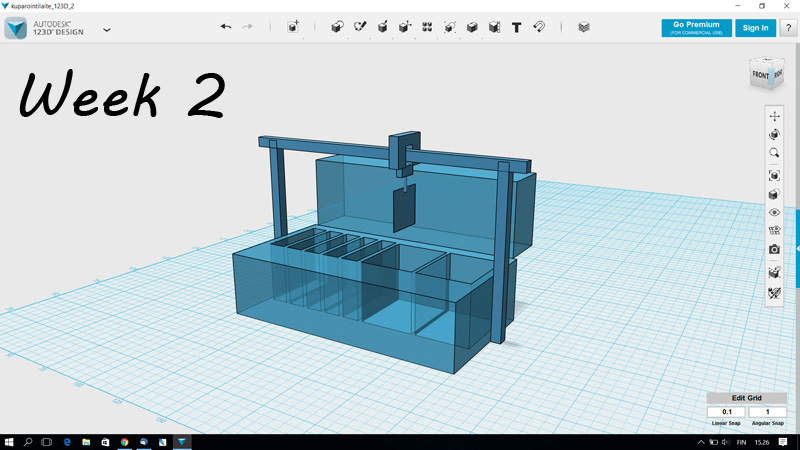Open materials and outlines display options

[x=774, y=194]
